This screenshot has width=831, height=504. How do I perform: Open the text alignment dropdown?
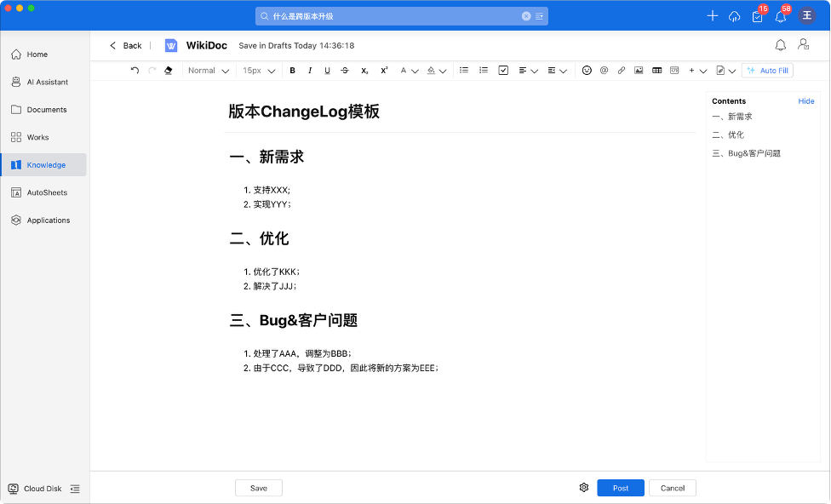[528, 71]
